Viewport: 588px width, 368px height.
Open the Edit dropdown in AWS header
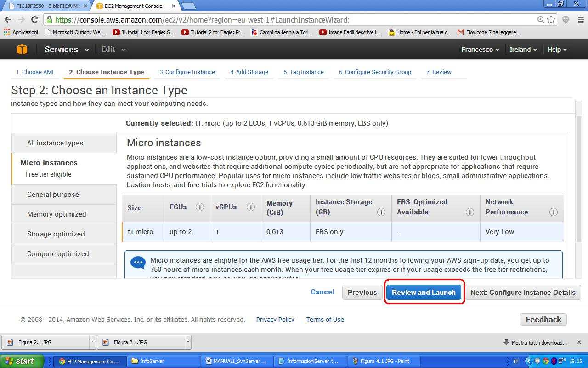point(113,49)
